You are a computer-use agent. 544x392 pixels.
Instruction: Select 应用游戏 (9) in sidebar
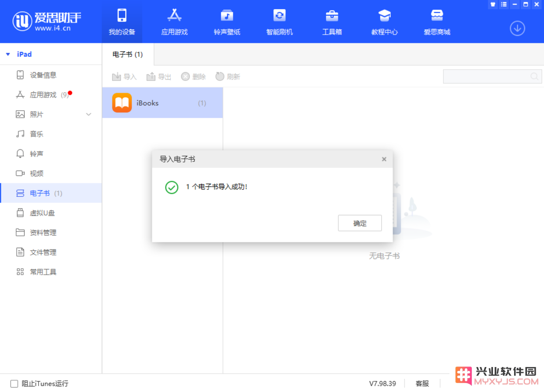click(51, 95)
